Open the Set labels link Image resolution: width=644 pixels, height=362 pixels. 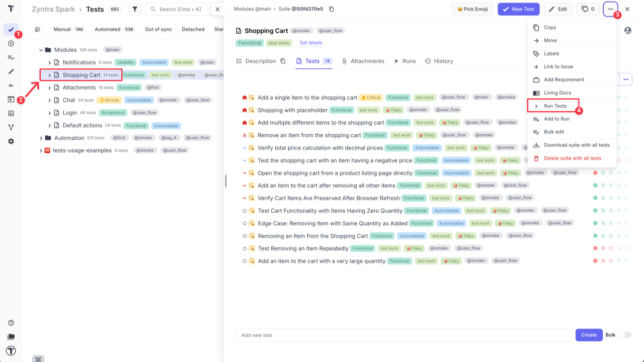point(310,43)
